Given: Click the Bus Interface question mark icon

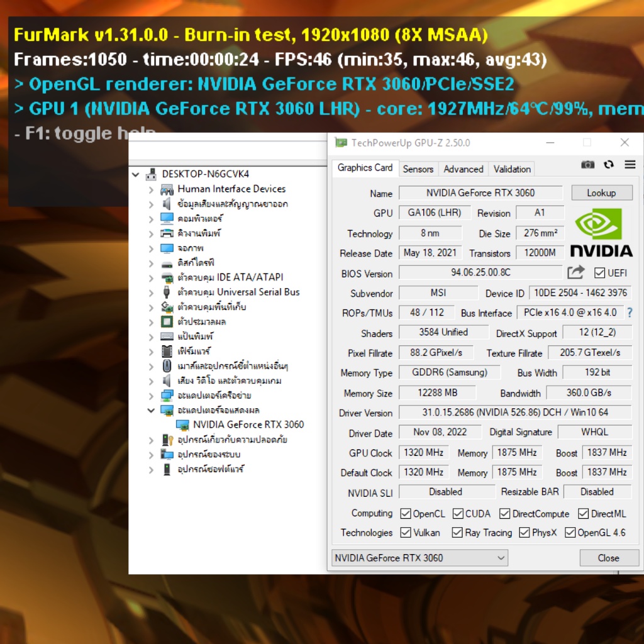Looking at the screenshot, I should click(x=630, y=313).
